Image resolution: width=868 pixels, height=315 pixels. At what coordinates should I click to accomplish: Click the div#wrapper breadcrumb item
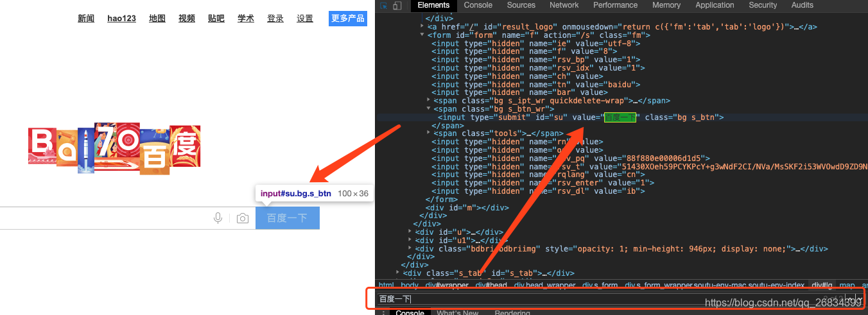(446, 285)
